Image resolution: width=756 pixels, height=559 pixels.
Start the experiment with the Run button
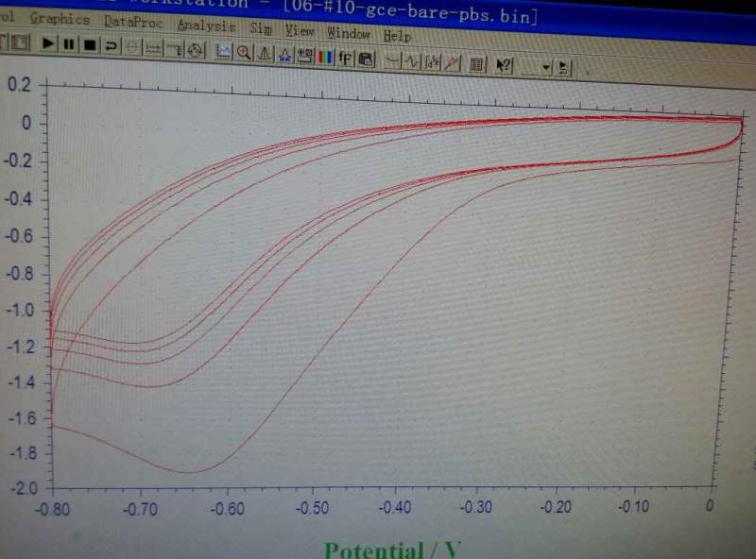[48, 43]
